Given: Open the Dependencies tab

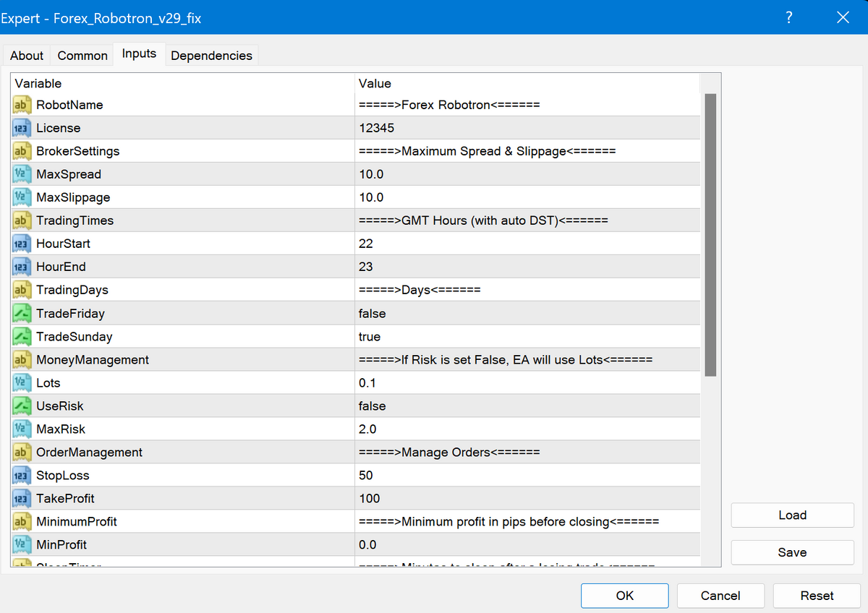Looking at the screenshot, I should click(211, 56).
